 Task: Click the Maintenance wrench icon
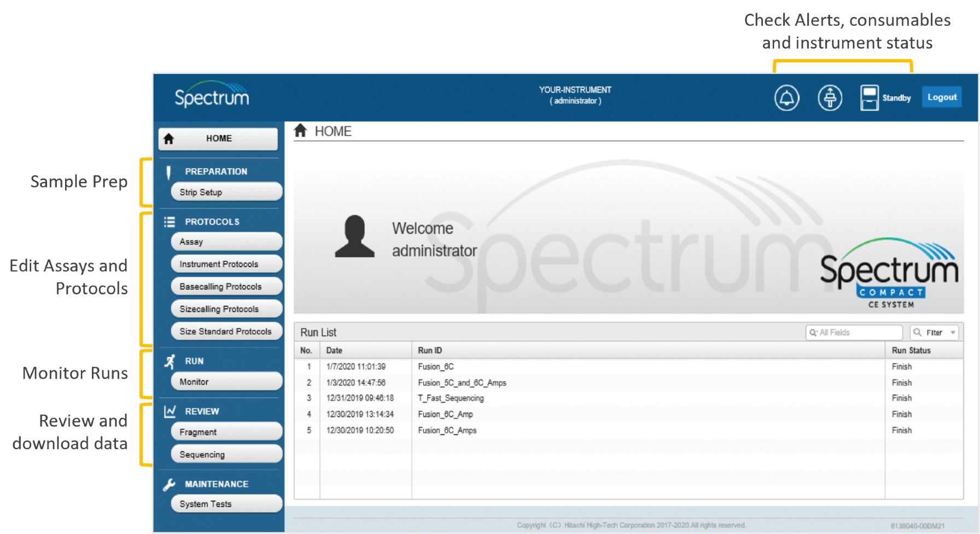[x=170, y=484]
